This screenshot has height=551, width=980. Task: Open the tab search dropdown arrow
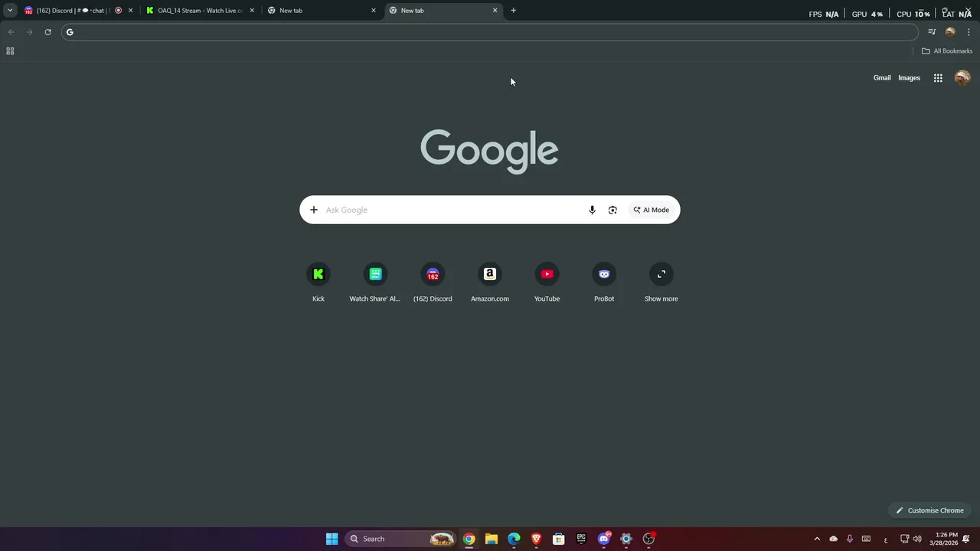[x=10, y=11]
